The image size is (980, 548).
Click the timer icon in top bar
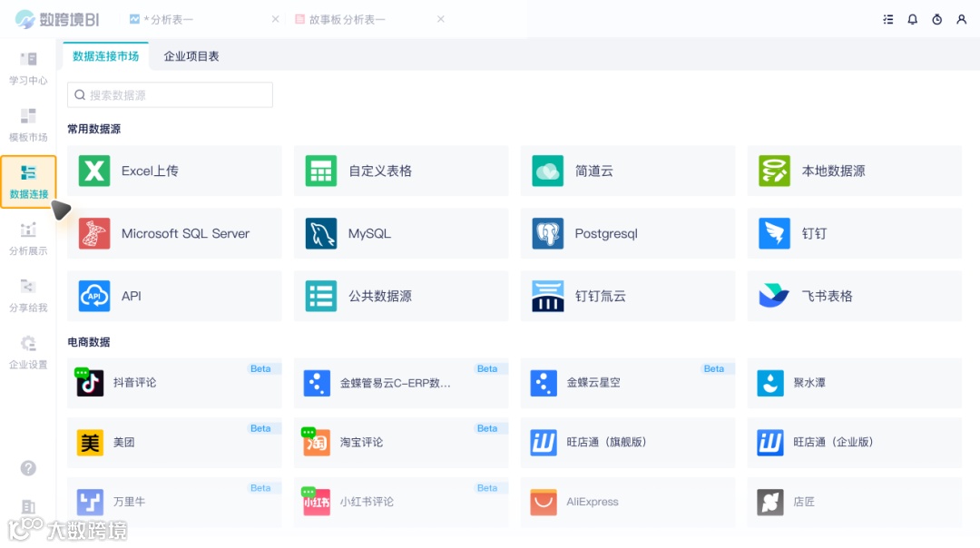(936, 19)
